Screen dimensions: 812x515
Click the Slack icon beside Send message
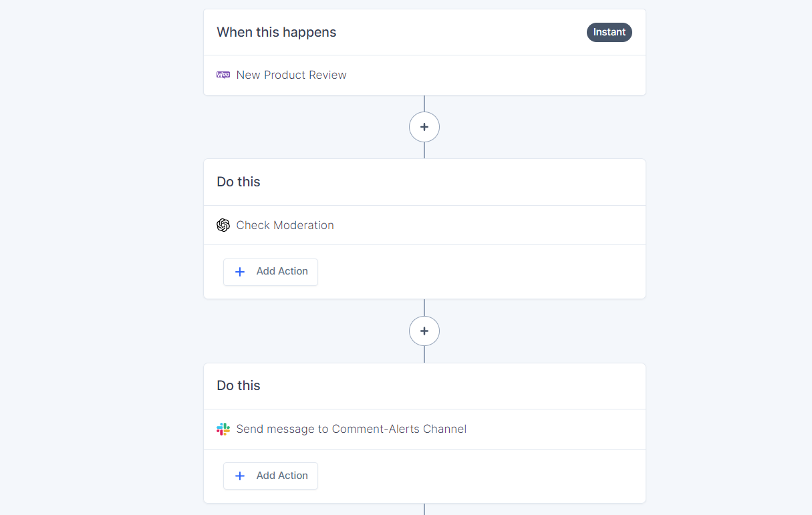tap(223, 429)
